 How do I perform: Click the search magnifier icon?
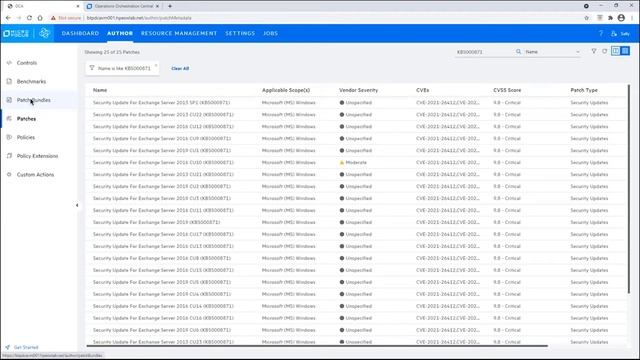518,52
